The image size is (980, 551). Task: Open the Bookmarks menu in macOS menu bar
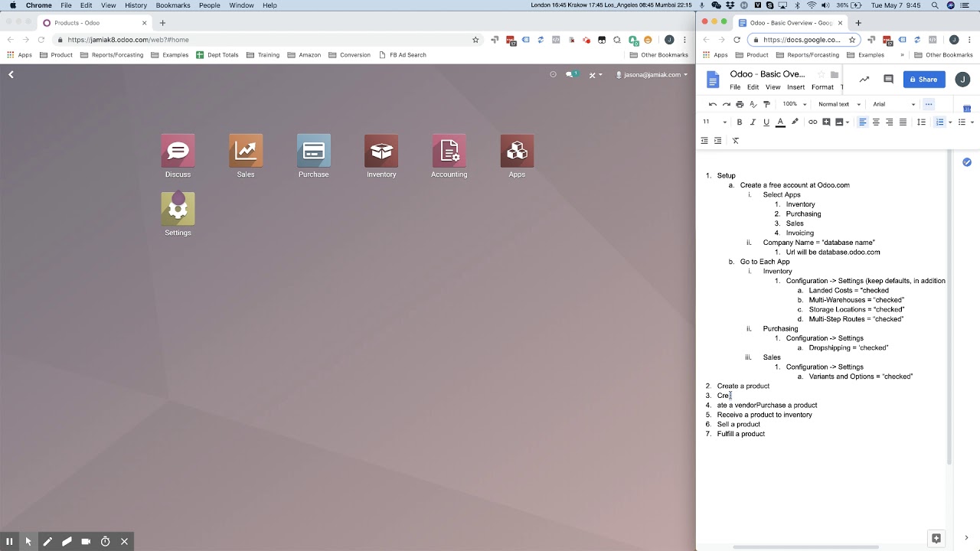pos(173,5)
